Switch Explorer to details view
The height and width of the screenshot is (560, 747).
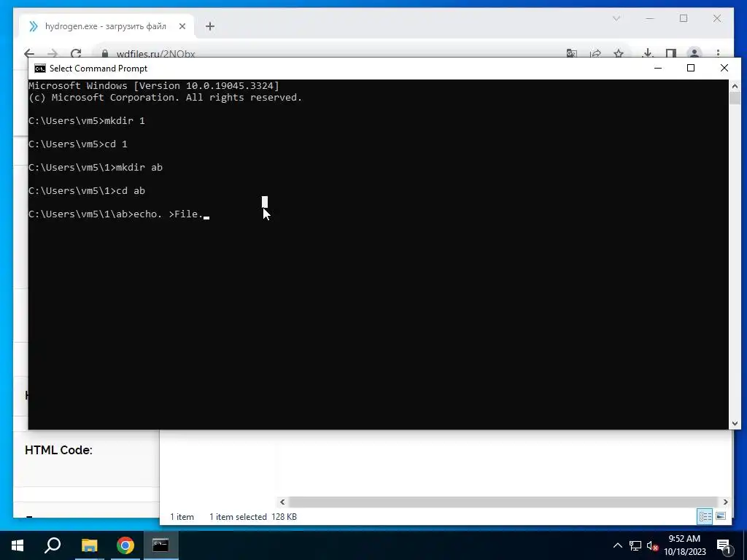pos(705,516)
